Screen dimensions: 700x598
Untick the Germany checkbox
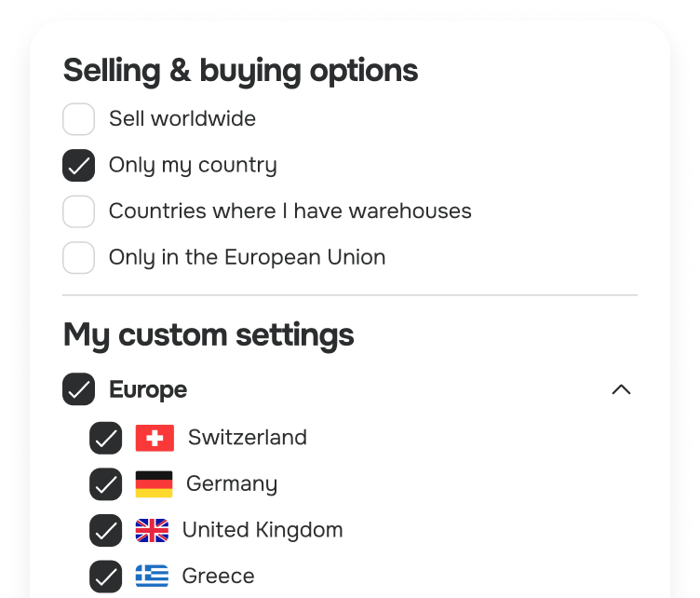click(106, 484)
